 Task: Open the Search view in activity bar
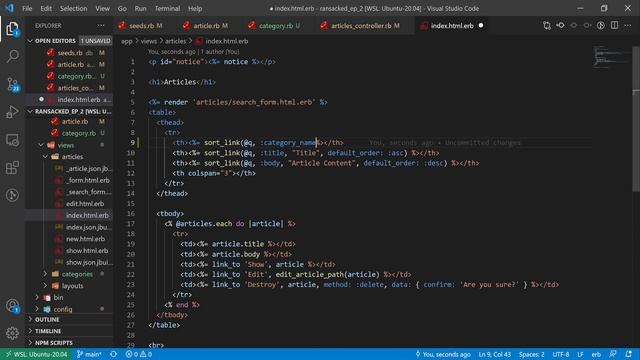[12, 56]
